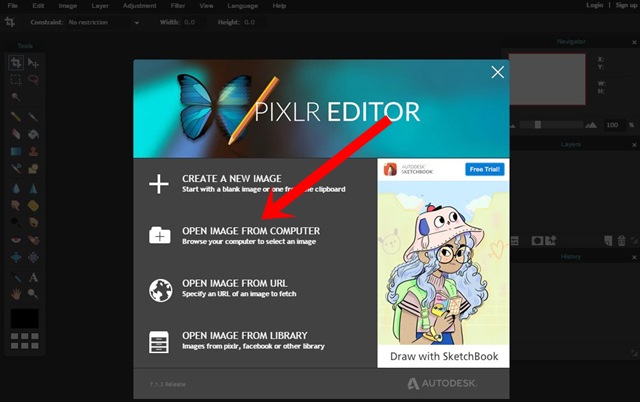
Task: Select the Hand pan tool
Action: pos(16,294)
